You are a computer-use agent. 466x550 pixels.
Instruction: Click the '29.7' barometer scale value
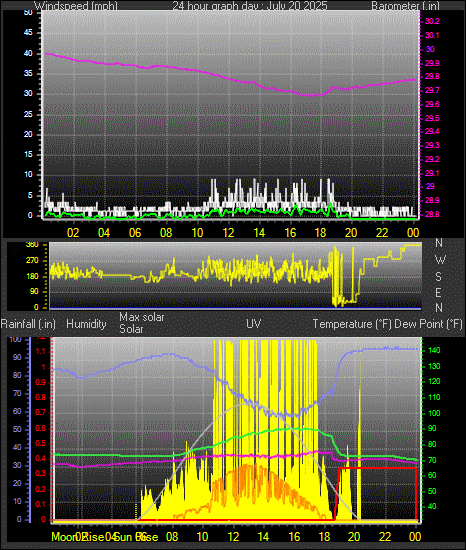(x=432, y=90)
